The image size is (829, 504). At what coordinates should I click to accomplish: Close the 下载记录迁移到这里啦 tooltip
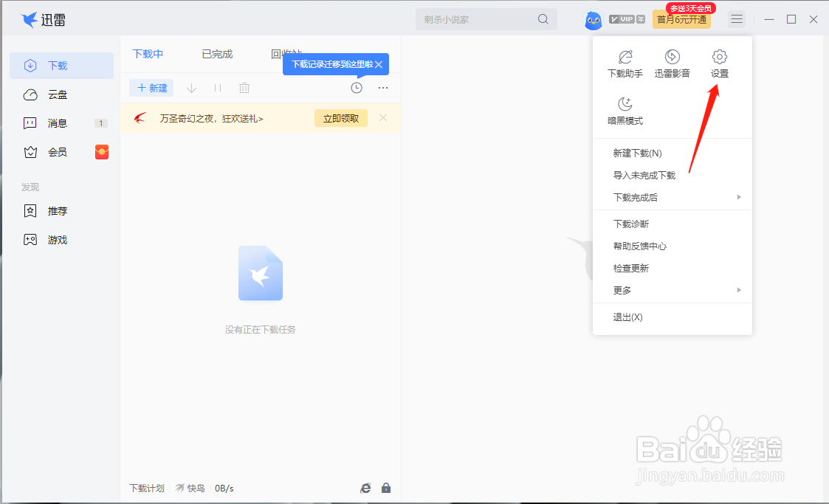(379, 64)
